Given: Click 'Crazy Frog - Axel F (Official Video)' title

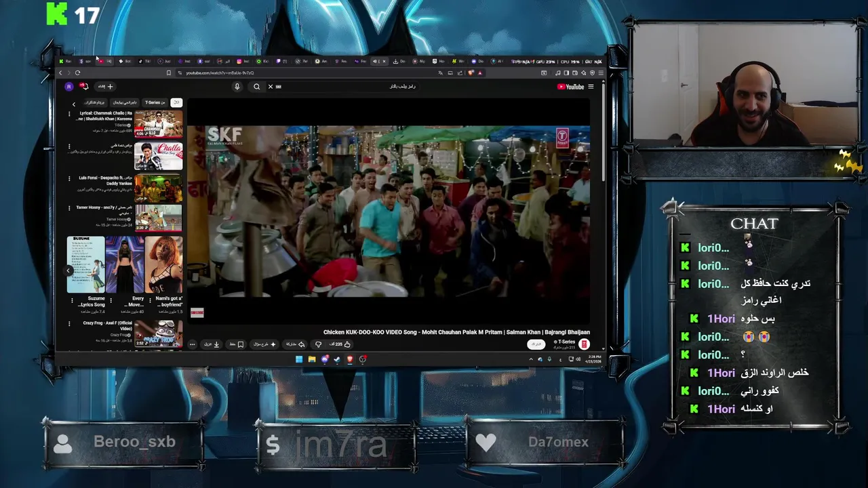Looking at the screenshot, I should point(107,326).
